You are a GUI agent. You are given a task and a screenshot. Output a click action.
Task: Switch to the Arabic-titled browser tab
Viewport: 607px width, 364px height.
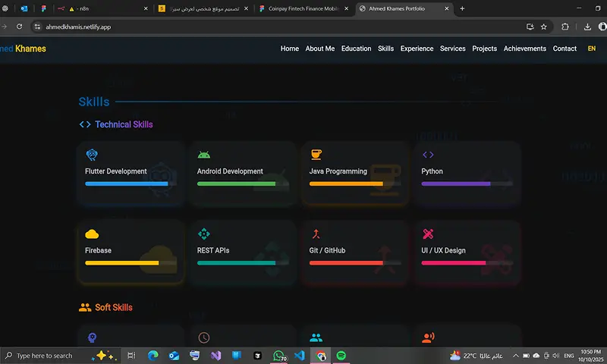tap(203, 8)
